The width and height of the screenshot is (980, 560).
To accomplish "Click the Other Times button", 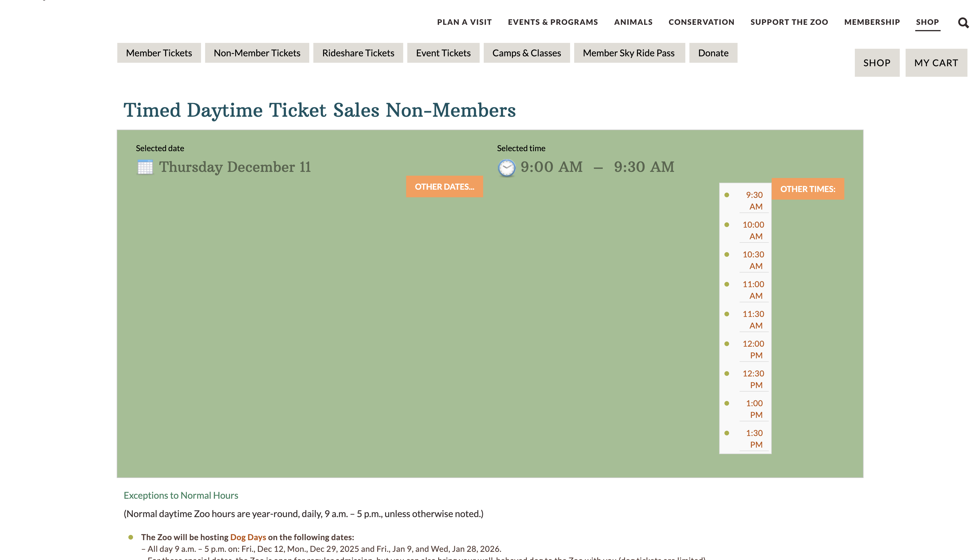I will [807, 189].
